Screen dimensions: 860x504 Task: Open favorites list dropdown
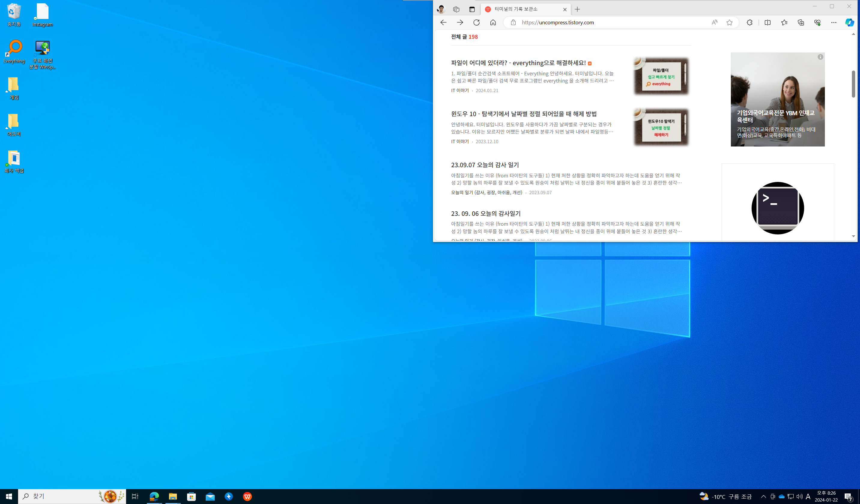[x=784, y=23]
